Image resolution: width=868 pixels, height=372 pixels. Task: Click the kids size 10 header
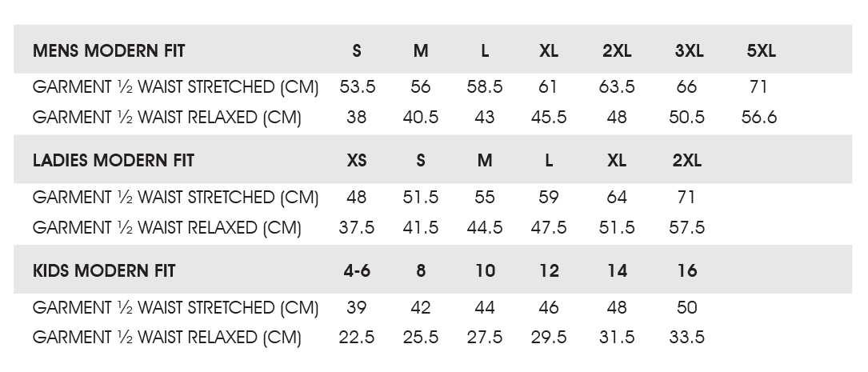(x=485, y=270)
